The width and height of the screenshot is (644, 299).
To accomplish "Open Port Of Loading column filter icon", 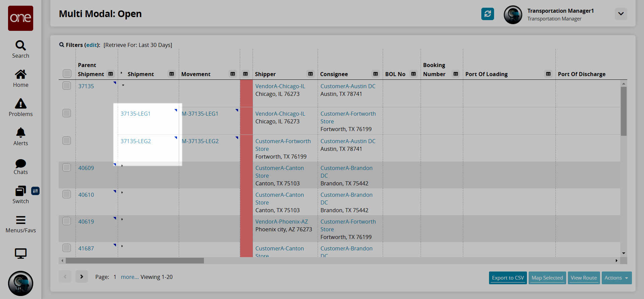I will pos(548,74).
